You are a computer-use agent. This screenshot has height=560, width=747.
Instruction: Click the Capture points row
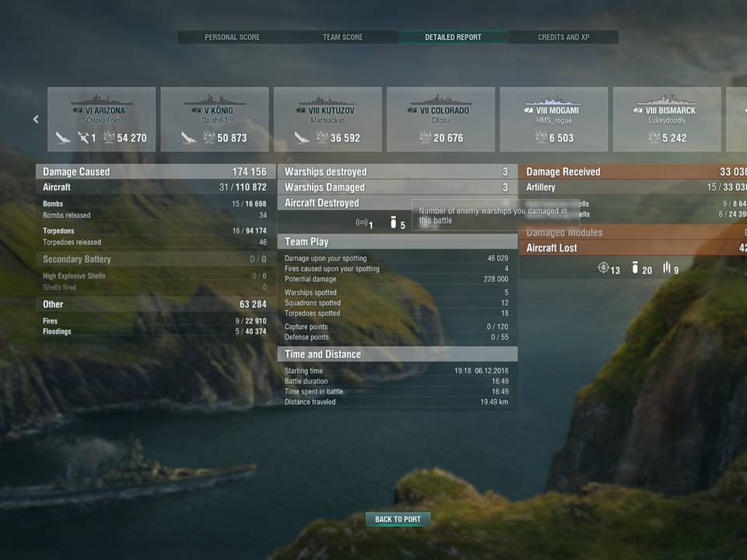(398, 327)
